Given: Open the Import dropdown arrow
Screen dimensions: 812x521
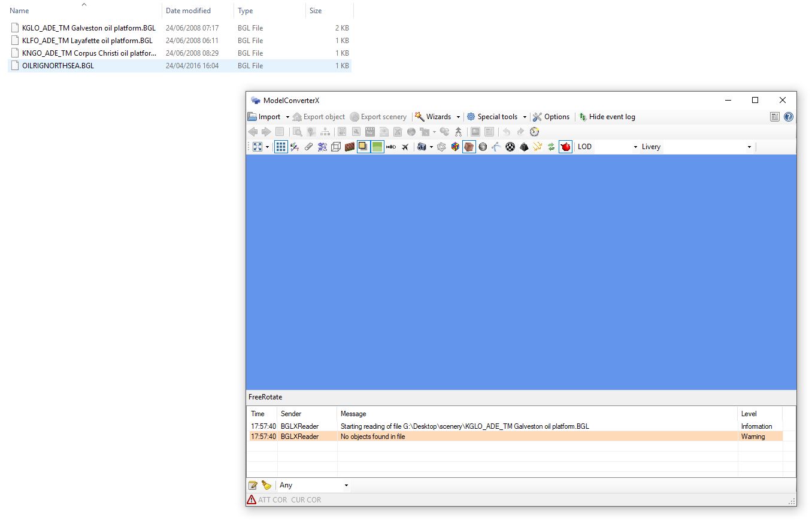Looking at the screenshot, I should 287,117.
